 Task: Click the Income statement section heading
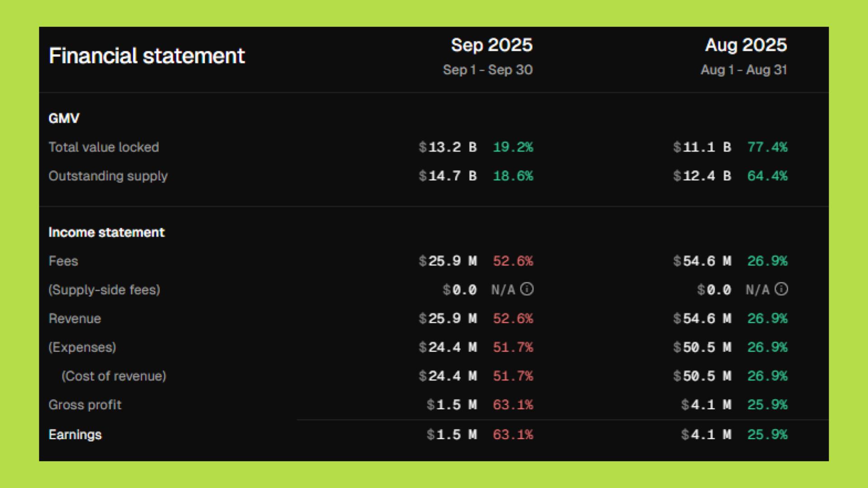[x=106, y=232]
